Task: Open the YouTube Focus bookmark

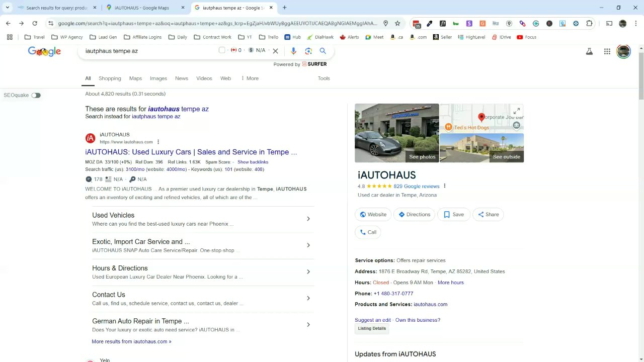Action: 526,37
